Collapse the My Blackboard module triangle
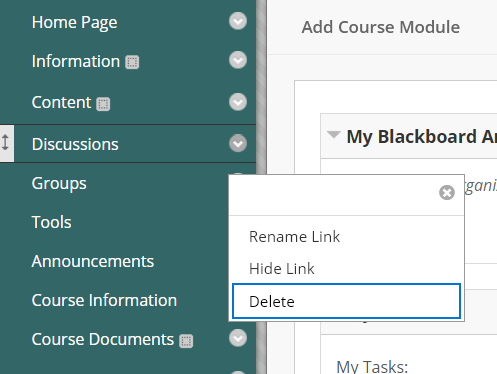Image resolution: width=497 pixels, height=374 pixels. (x=333, y=135)
